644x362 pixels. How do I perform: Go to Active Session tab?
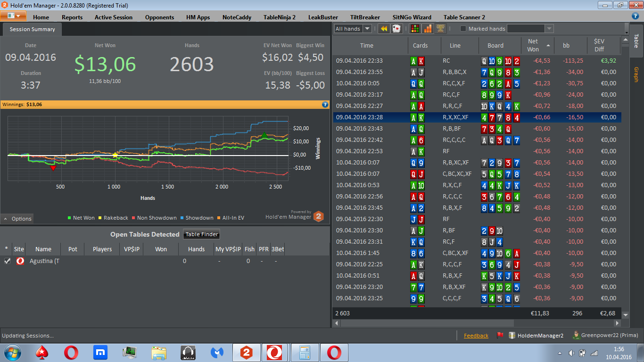click(x=114, y=17)
